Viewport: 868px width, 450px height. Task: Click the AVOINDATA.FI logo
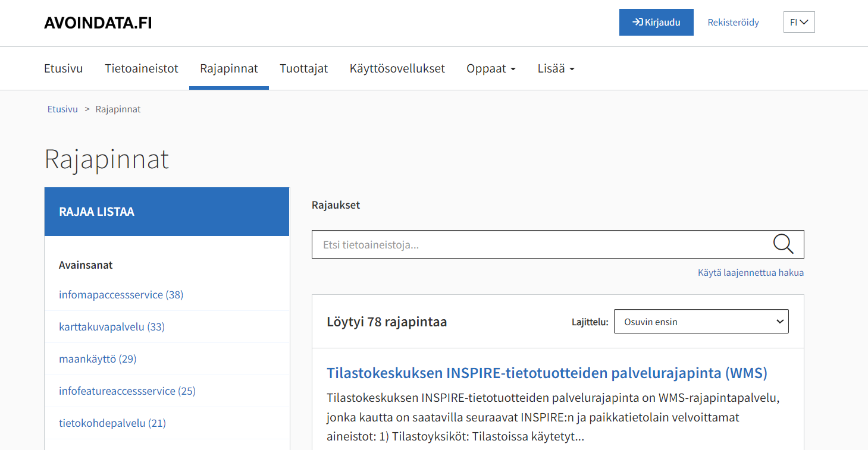coord(97,22)
